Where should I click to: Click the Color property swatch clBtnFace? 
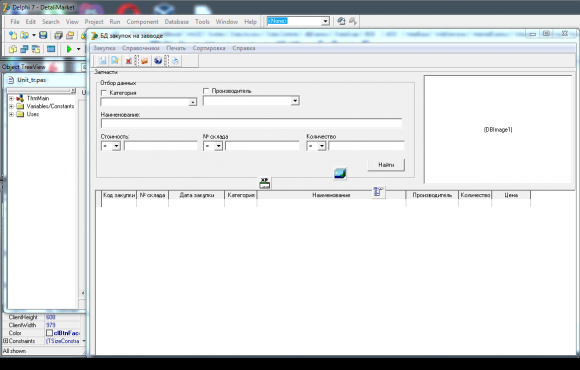50,333
